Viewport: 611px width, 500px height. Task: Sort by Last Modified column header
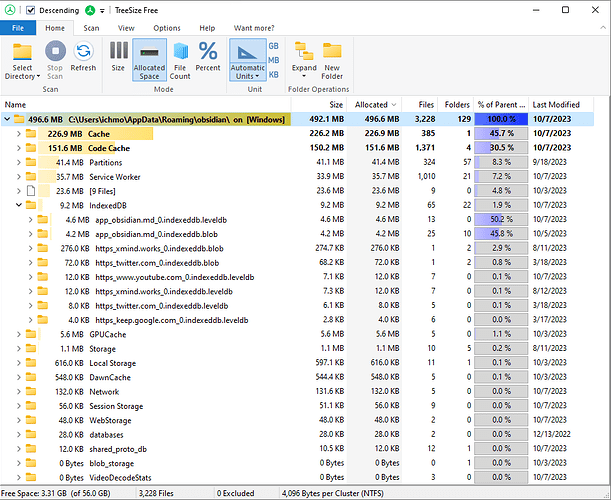[x=561, y=104]
